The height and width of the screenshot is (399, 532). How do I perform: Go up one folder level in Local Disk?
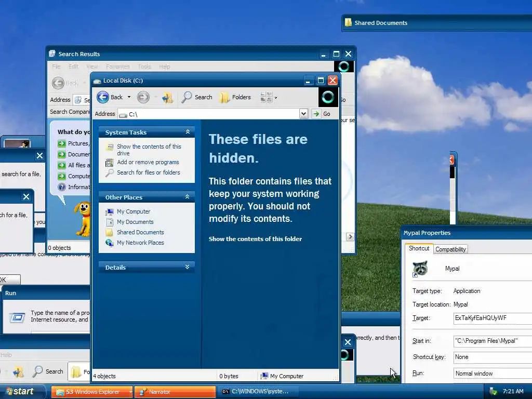[167, 97]
